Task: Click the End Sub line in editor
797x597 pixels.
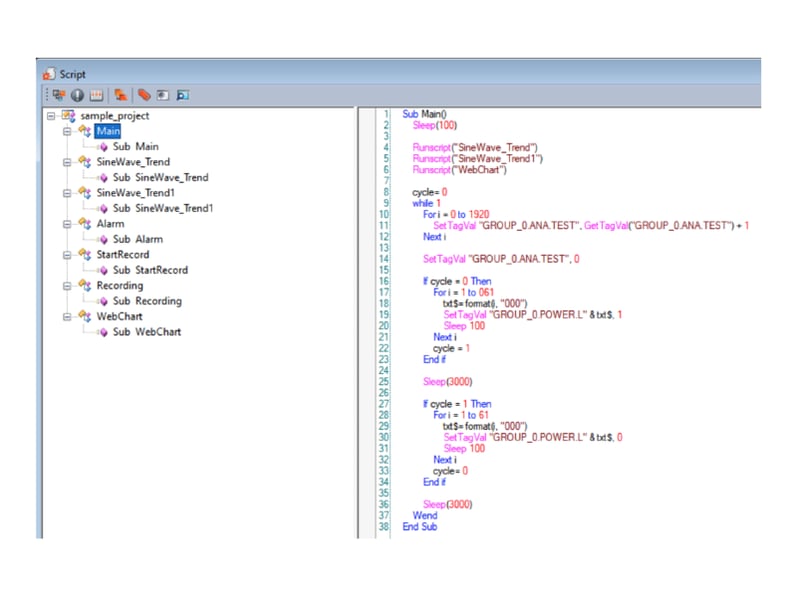Action: [x=419, y=526]
